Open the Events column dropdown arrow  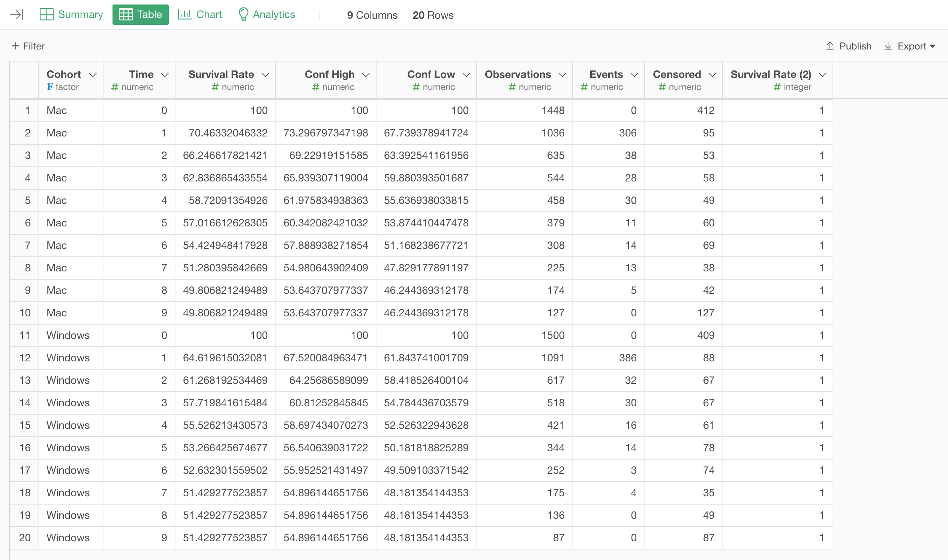[x=634, y=75]
